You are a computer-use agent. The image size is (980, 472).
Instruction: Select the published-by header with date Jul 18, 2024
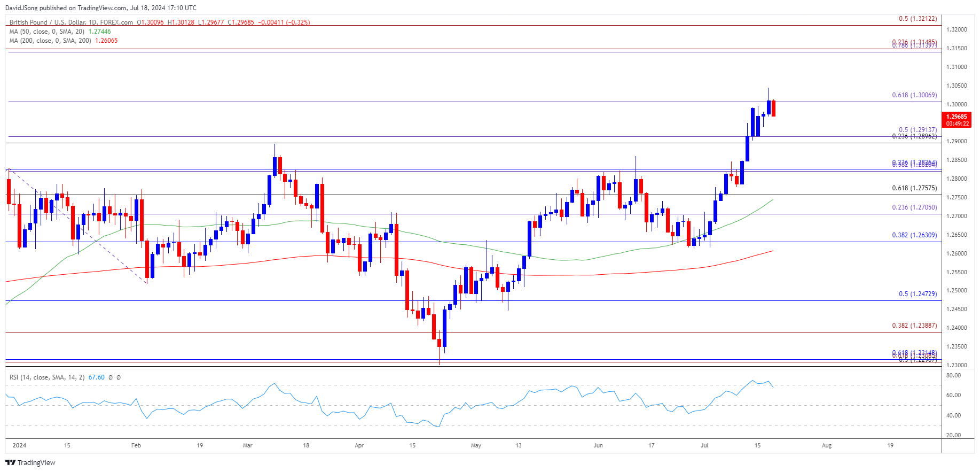point(101,7)
